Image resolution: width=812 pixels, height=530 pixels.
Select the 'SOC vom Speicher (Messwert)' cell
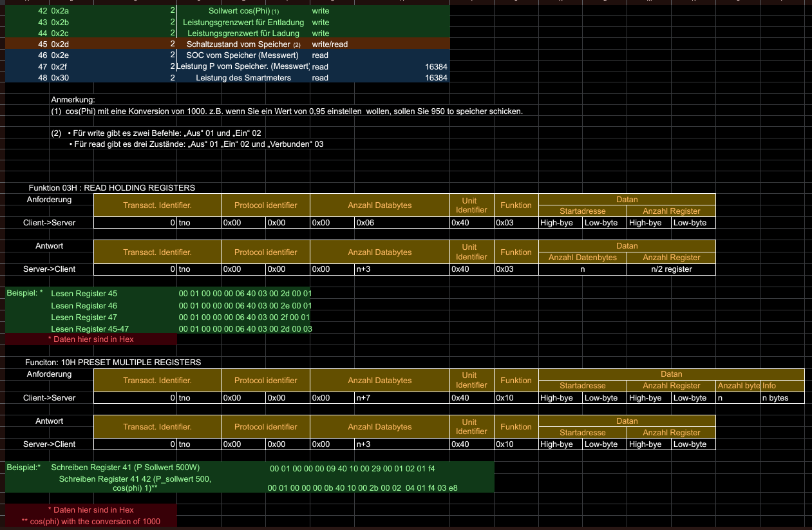(243, 55)
